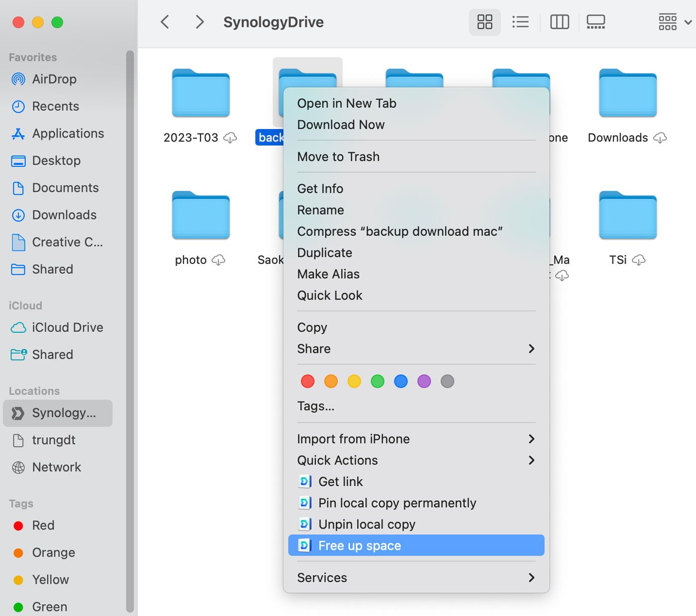
Task: Apply the purple tag color
Action: (424, 381)
